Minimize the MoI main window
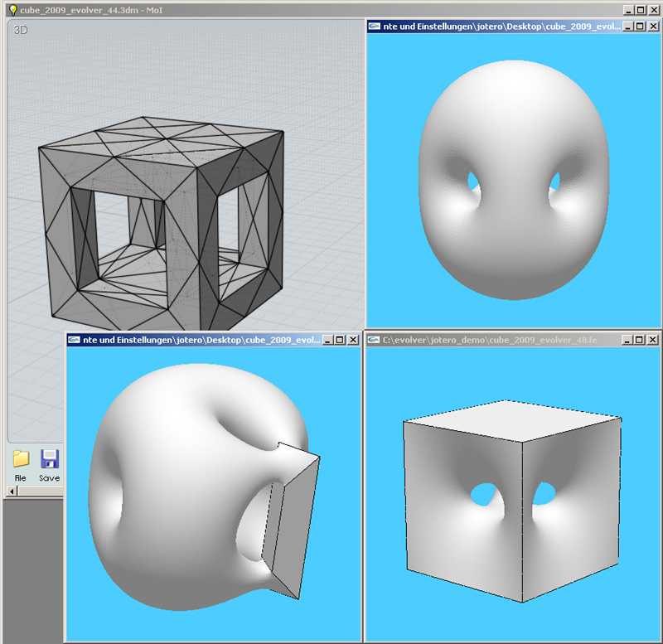This screenshot has width=663, height=644. tap(627, 10)
